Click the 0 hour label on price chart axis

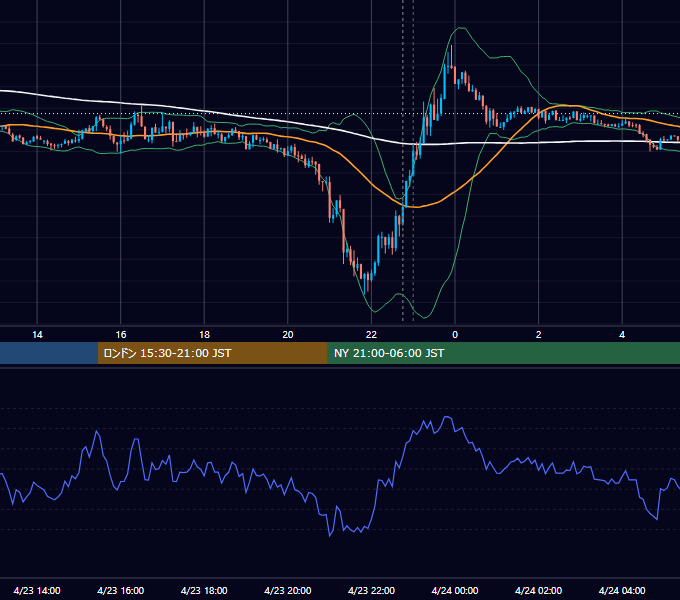[x=455, y=335]
